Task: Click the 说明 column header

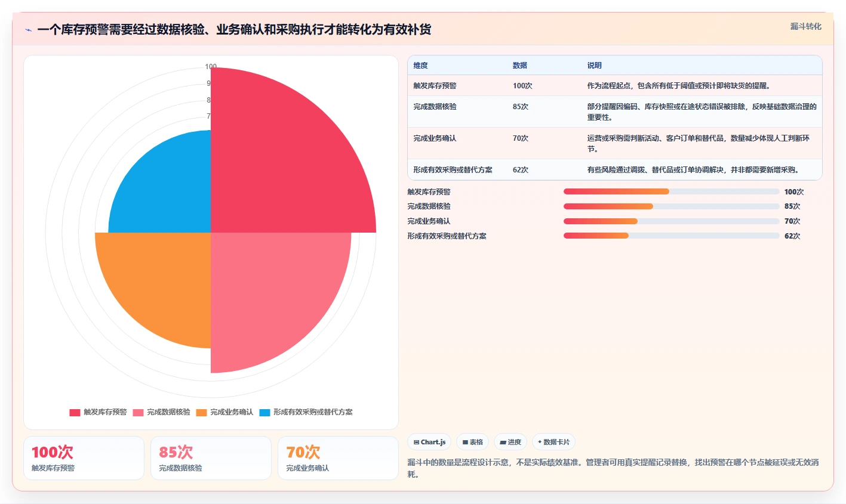Action: pyautogui.click(x=594, y=66)
